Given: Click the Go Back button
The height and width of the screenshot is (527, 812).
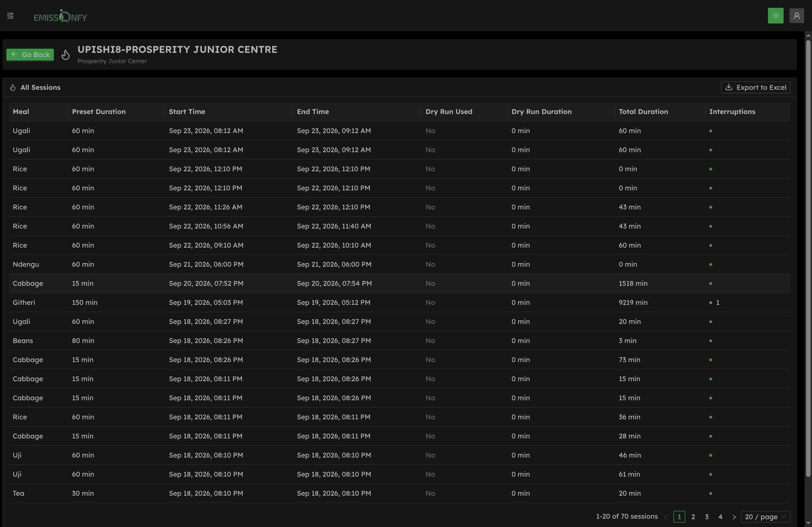Looking at the screenshot, I should click(x=30, y=55).
